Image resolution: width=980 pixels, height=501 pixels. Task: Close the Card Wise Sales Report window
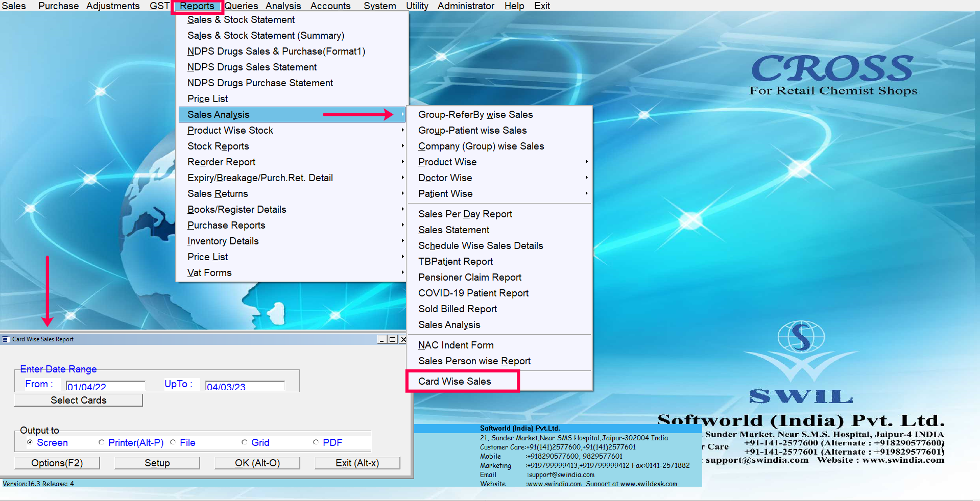(403, 339)
